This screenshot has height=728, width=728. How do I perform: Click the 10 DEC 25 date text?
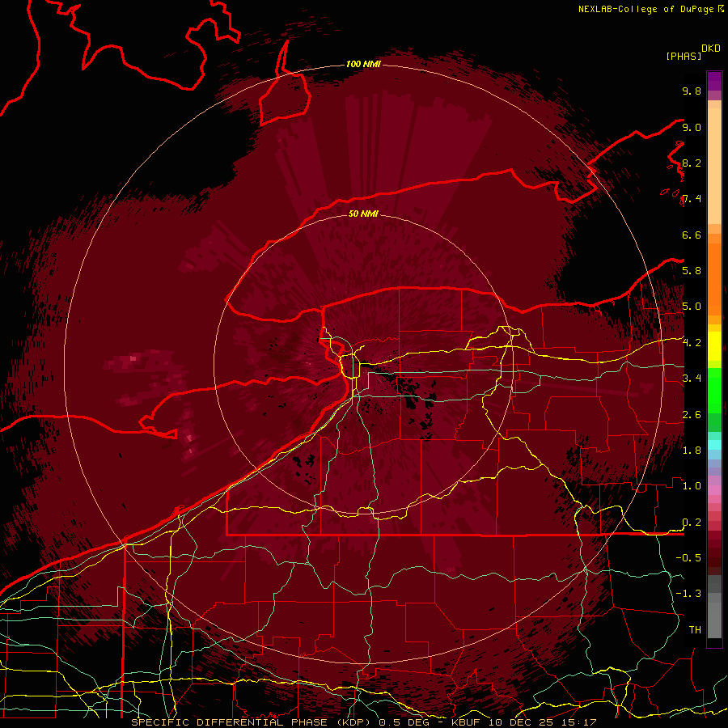tap(522, 722)
